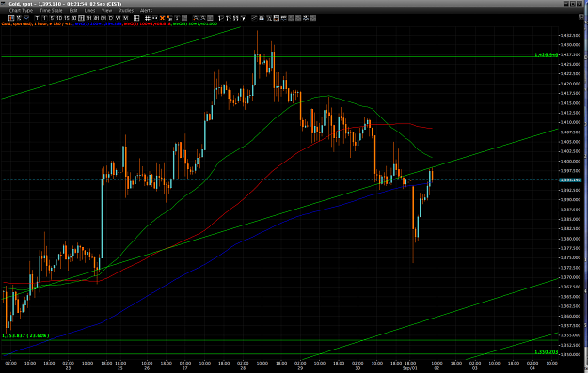Switch to 2H interval button

click(88, 18)
